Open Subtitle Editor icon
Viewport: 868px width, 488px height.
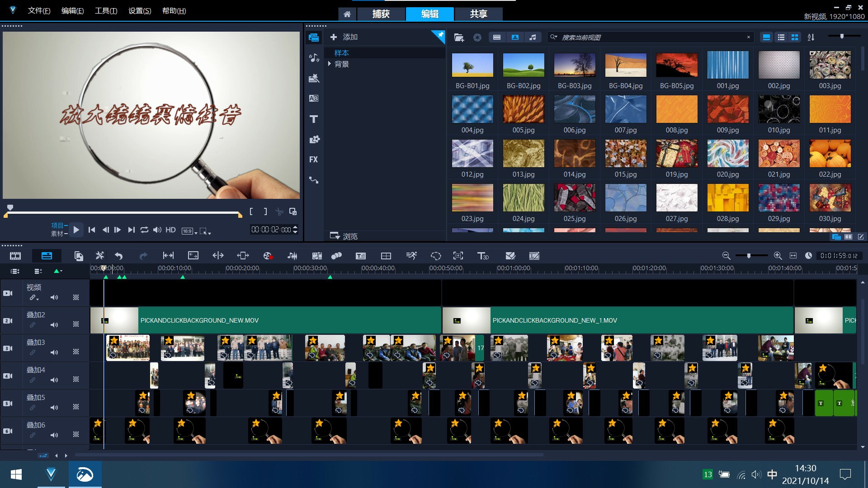[360, 256]
